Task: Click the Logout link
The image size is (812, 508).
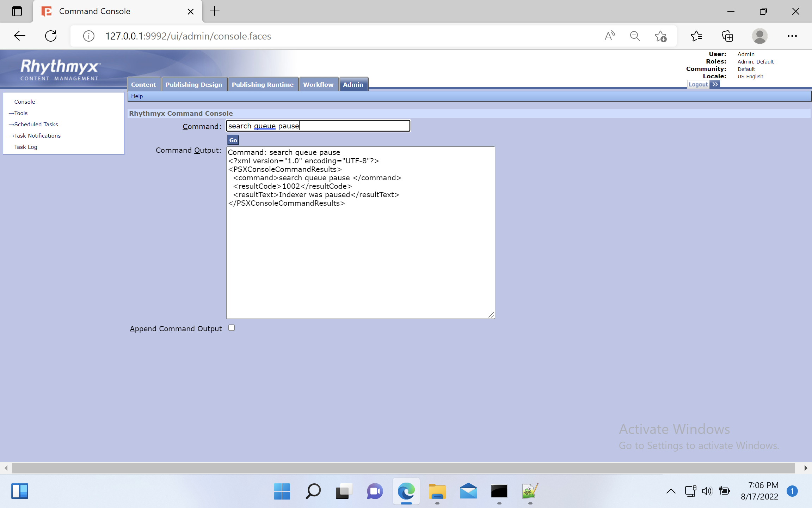Action: click(698, 84)
